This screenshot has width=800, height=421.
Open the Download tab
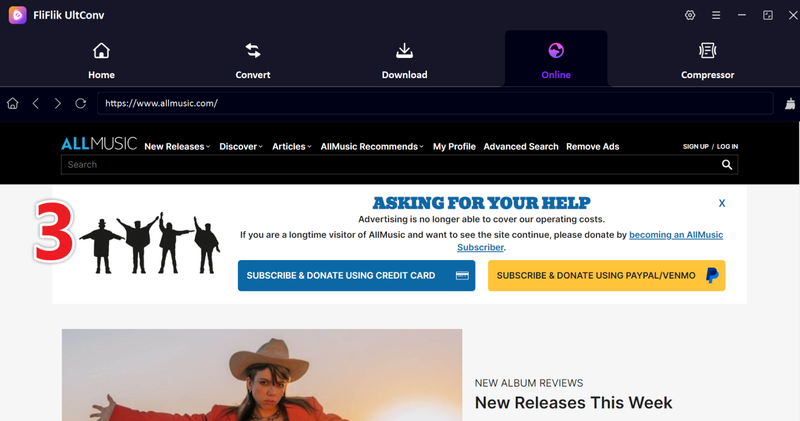404,60
